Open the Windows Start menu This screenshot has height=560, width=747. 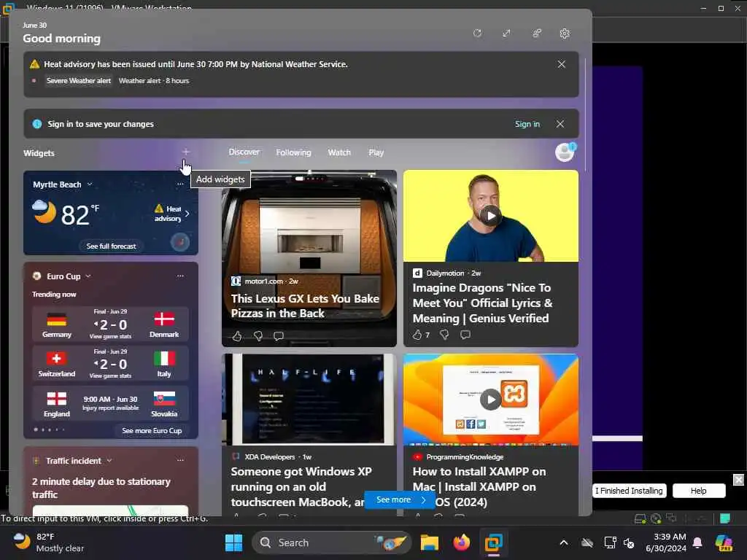(x=233, y=542)
